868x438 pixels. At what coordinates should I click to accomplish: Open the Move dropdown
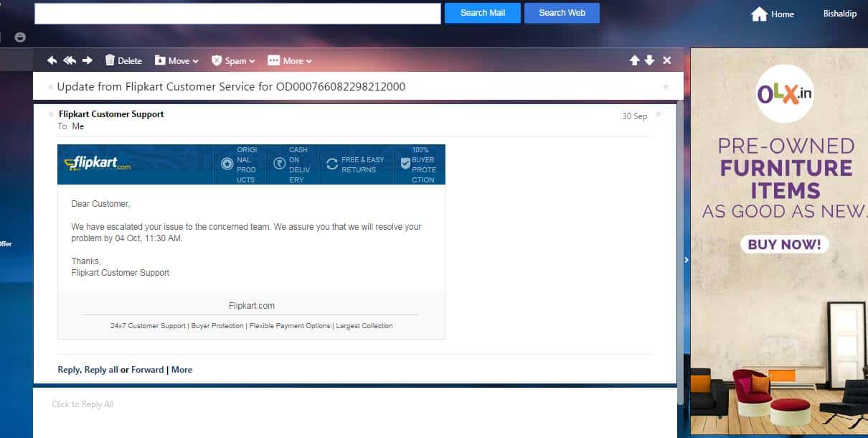click(176, 60)
